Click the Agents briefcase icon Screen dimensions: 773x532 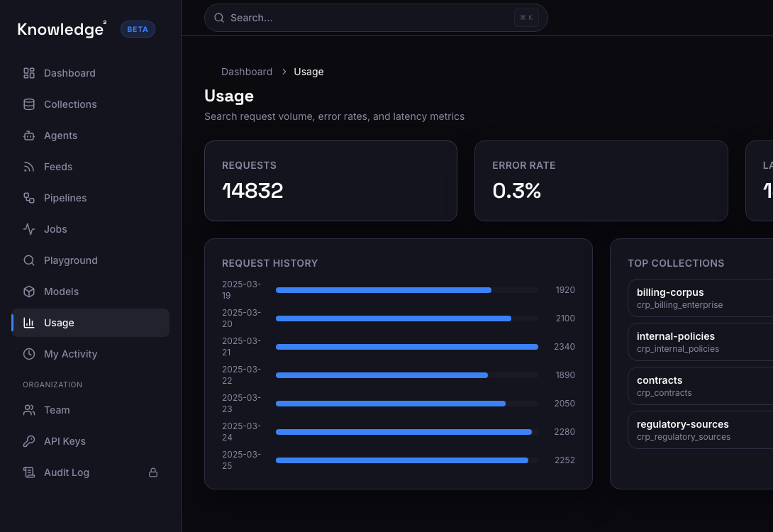coord(28,135)
